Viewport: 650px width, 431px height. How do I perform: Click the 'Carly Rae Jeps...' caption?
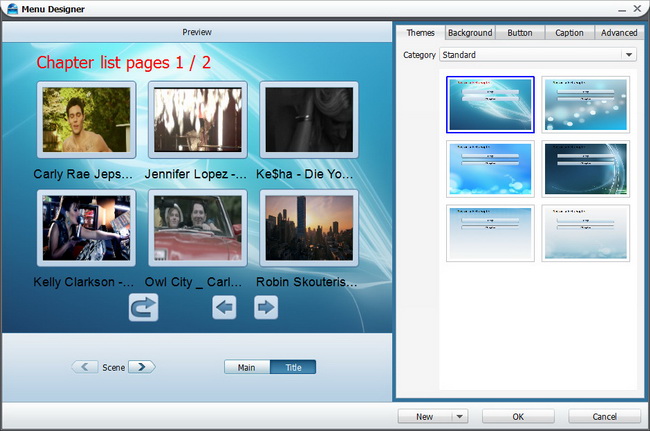tap(83, 174)
